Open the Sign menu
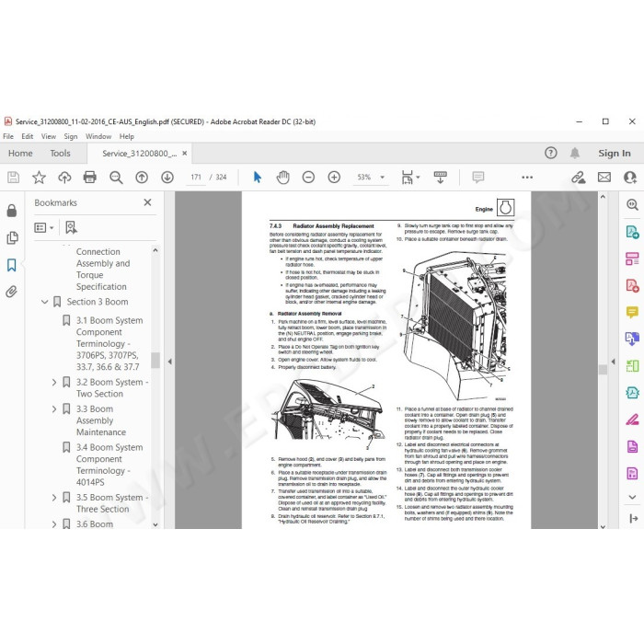 (x=71, y=136)
